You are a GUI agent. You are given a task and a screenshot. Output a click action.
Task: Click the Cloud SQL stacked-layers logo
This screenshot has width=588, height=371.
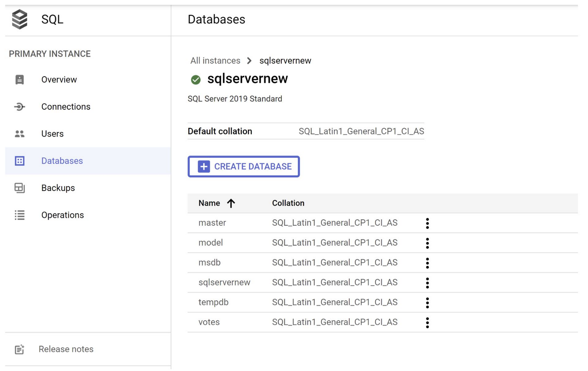[x=19, y=19]
